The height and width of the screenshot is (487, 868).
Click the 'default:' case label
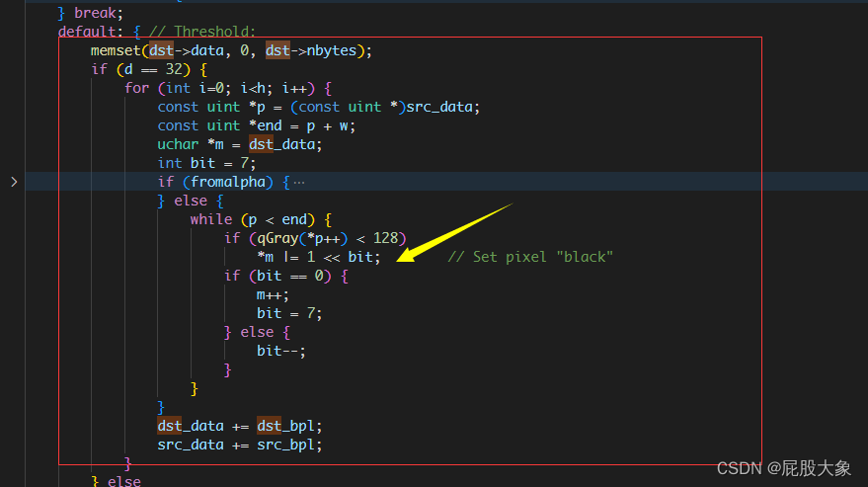[x=90, y=32]
